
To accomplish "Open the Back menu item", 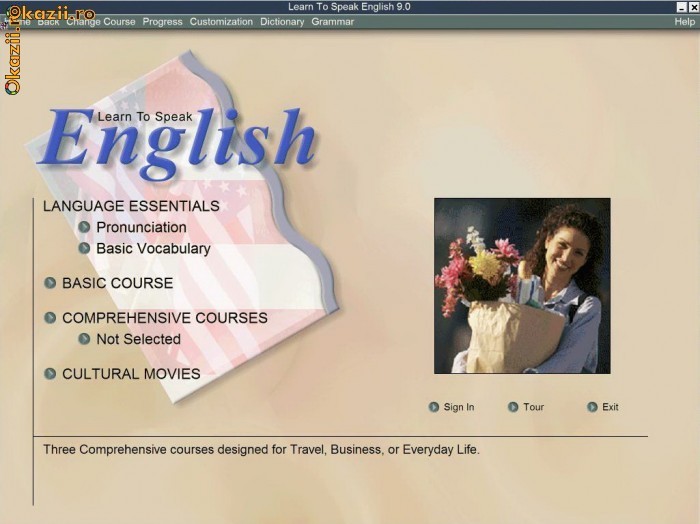I will (48, 22).
